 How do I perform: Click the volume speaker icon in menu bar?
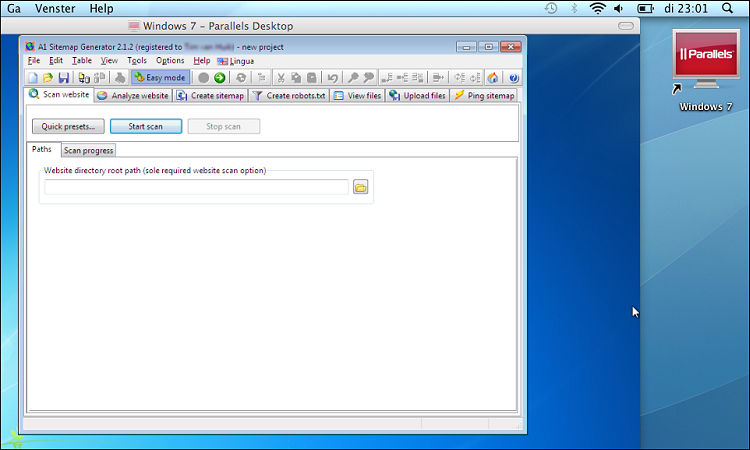click(619, 8)
